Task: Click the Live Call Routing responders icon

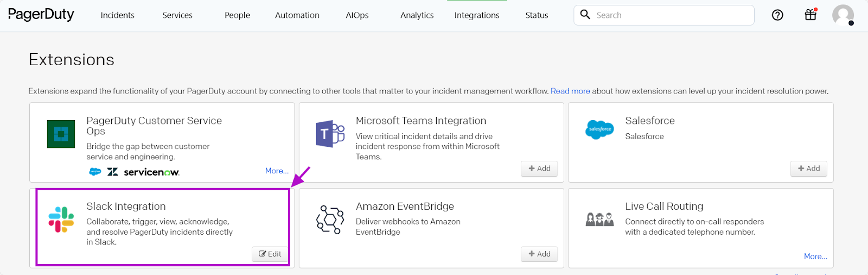Action: 599,220
